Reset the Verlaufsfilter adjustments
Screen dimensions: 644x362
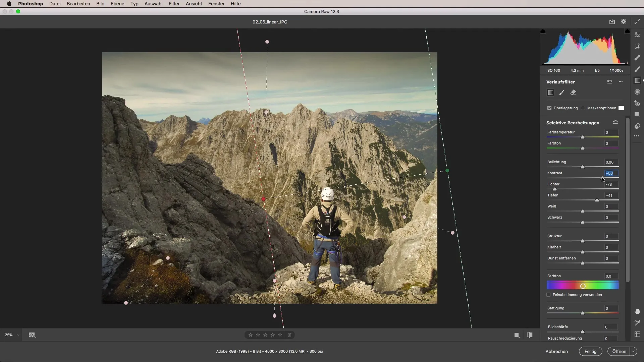[610, 82]
